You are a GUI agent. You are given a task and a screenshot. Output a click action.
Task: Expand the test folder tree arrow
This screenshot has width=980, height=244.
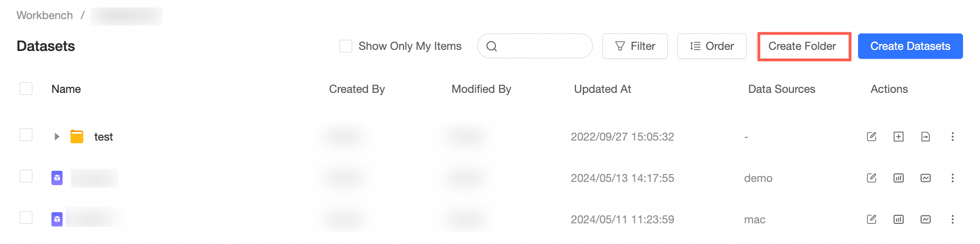pyautogui.click(x=57, y=137)
